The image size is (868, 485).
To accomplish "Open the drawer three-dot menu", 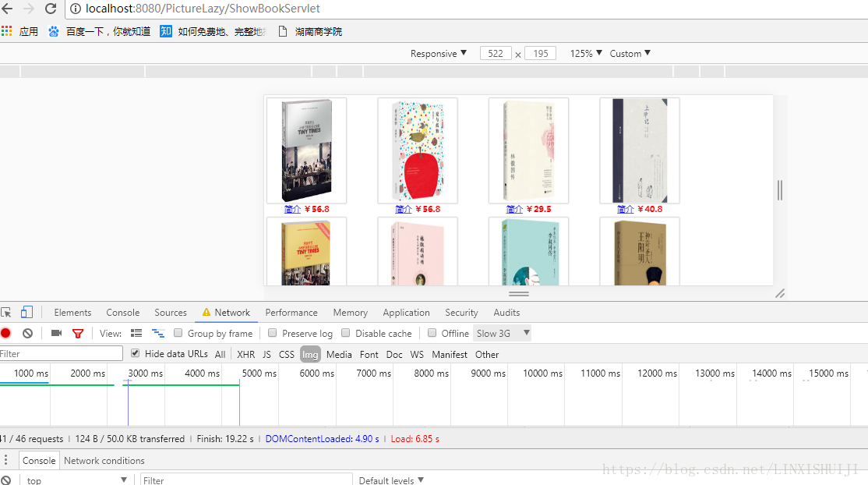I will tap(6, 460).
